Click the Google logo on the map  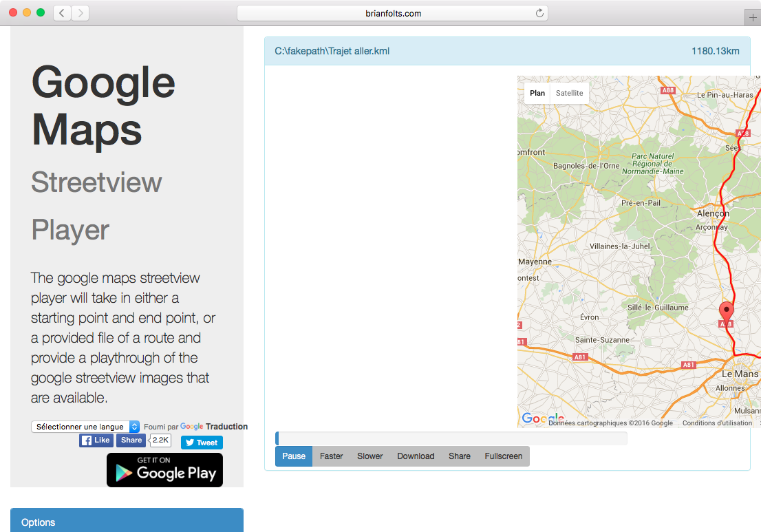click(534, 418)
